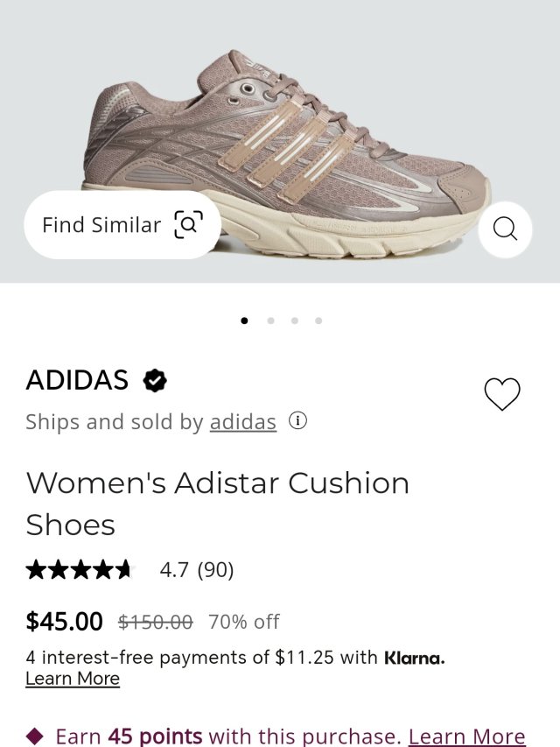This screenshot has width=560, height=747.
Task: Click the Klarna logo text
Action: point(414,658)
